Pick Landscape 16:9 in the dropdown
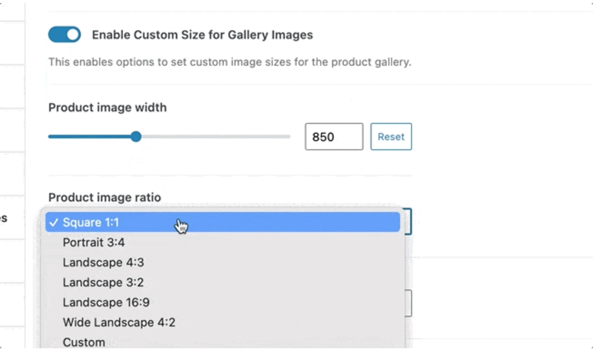 [106, 302]
